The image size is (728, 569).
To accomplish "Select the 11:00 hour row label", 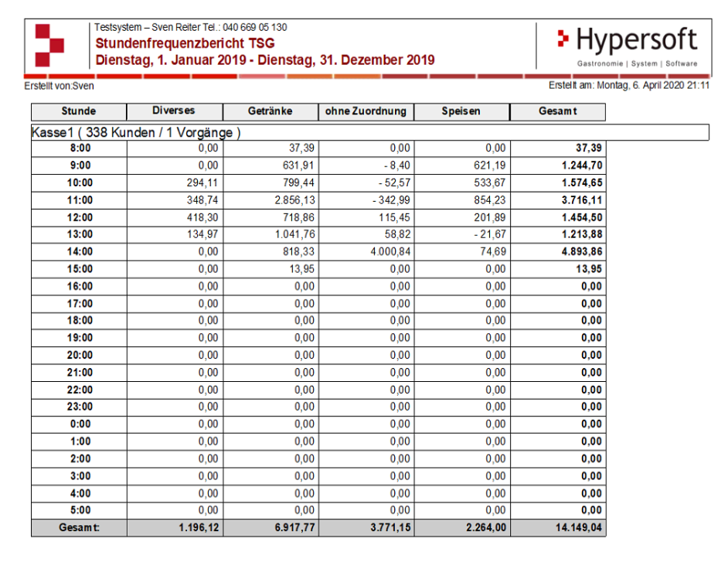I will point(80,200).
